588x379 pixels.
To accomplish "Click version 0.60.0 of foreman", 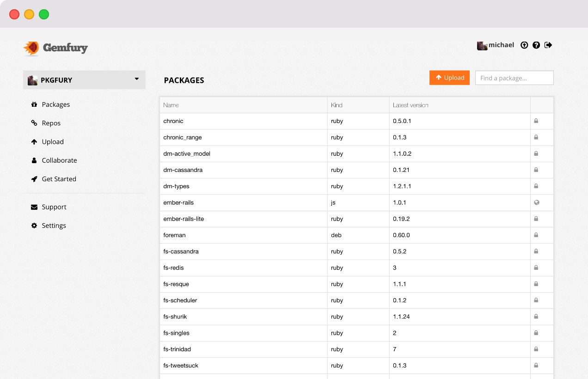I will point(401,235).
